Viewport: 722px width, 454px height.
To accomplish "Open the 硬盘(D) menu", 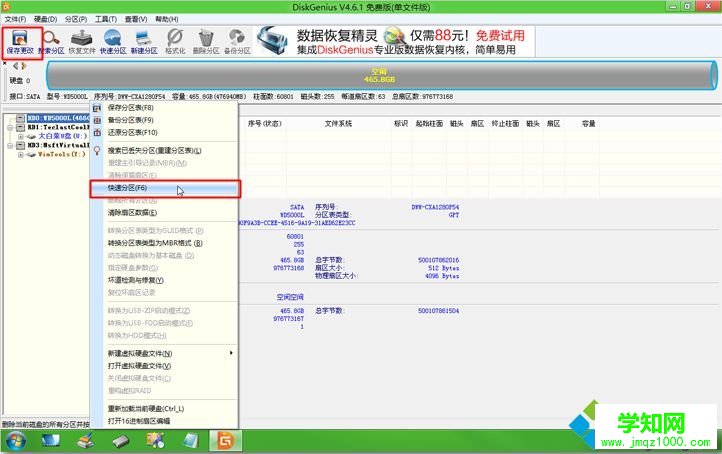I will click(x=45, y=19).
